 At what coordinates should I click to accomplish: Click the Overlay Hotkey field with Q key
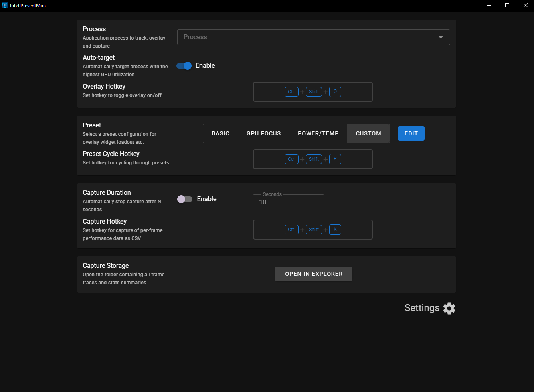tap(313, 92)
